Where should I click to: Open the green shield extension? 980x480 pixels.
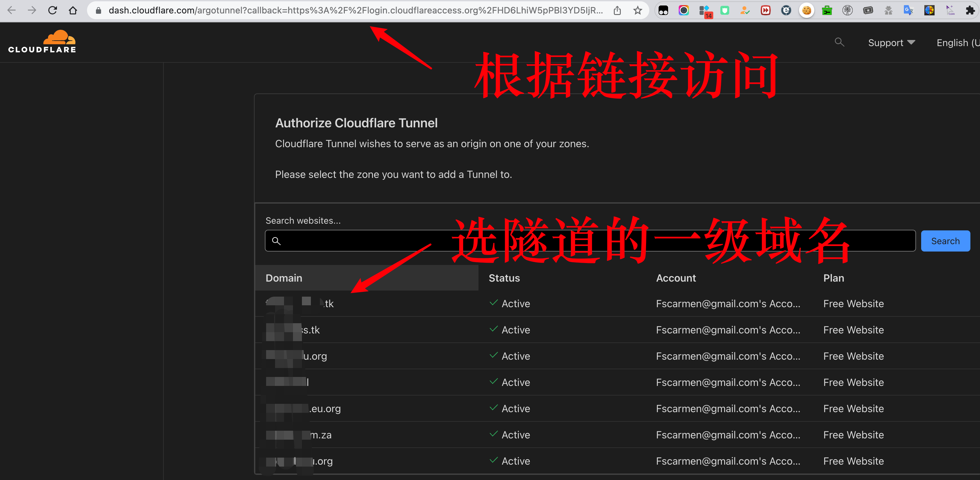pos(725,10)
